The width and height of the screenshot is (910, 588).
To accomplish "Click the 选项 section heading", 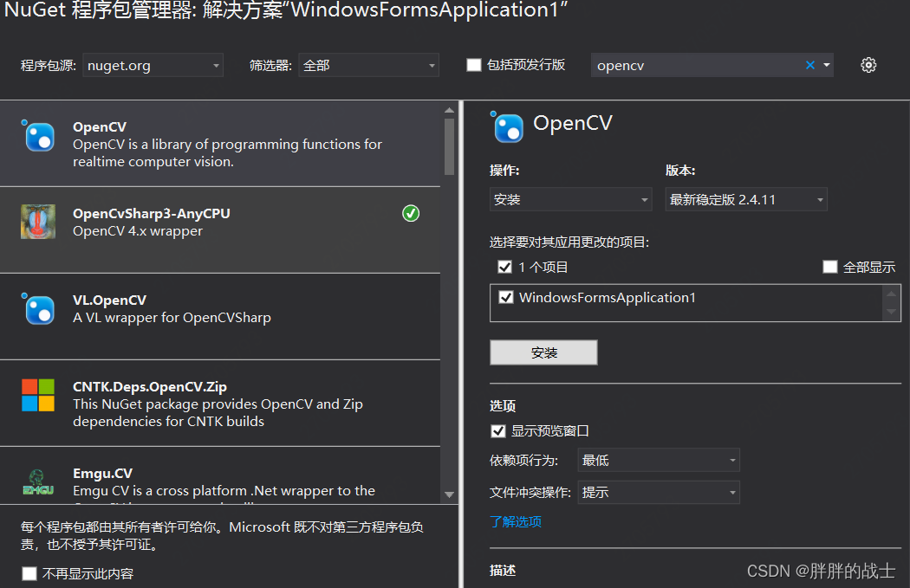I will pyautogui.click(x=503, y=406).
